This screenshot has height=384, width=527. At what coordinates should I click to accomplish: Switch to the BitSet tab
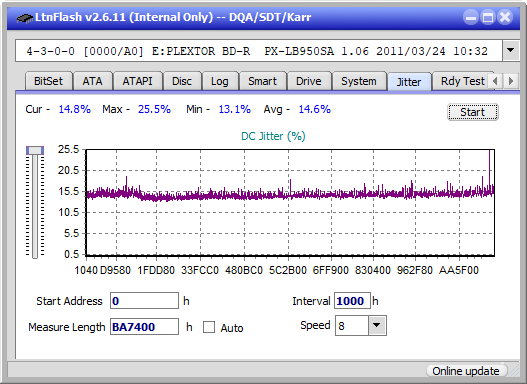pos(48,81)
